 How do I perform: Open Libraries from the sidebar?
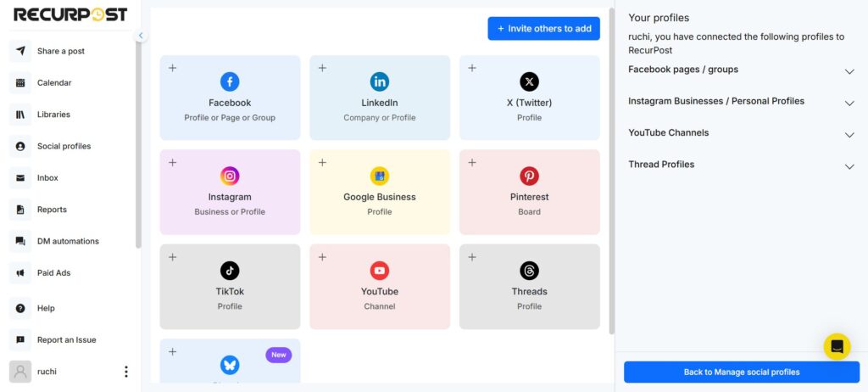53,115
